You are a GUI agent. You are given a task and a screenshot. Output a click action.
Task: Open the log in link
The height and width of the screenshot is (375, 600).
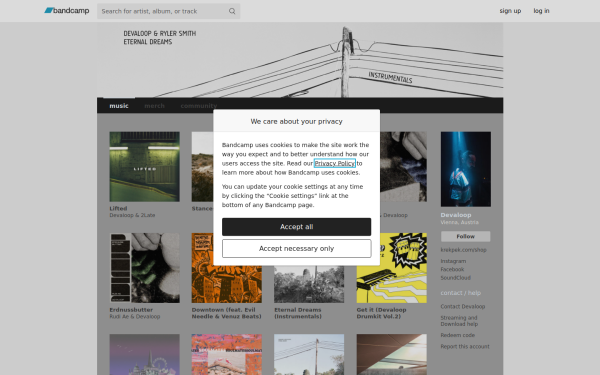click(x=541, y=11)
